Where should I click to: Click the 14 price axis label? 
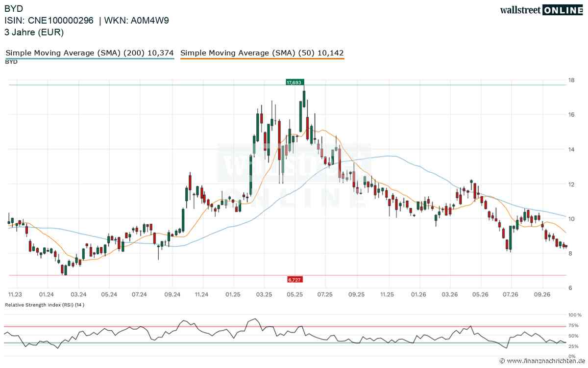coord(571,149)
